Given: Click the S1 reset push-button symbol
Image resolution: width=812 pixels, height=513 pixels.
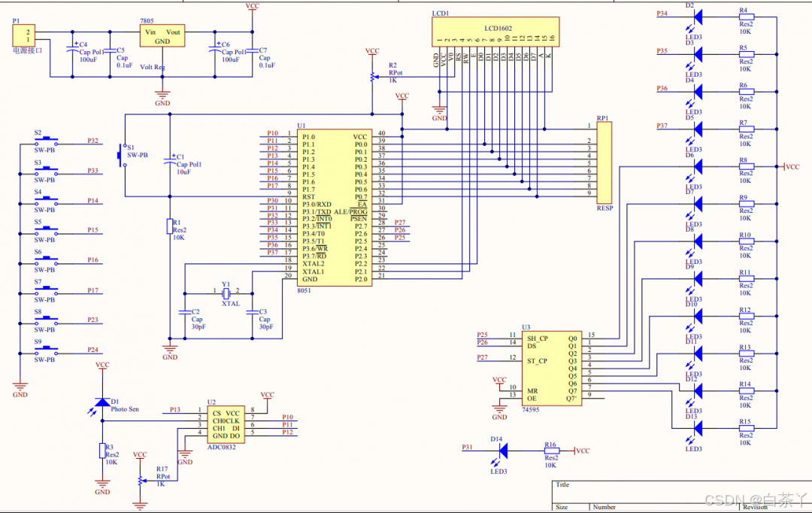Looking at the screenshot, I should coord(123,154).
